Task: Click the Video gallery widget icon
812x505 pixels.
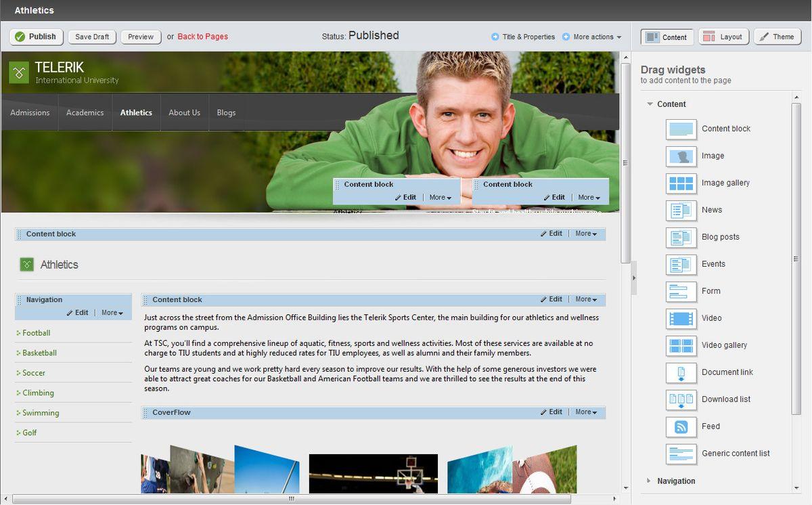Action: point(681,345)
